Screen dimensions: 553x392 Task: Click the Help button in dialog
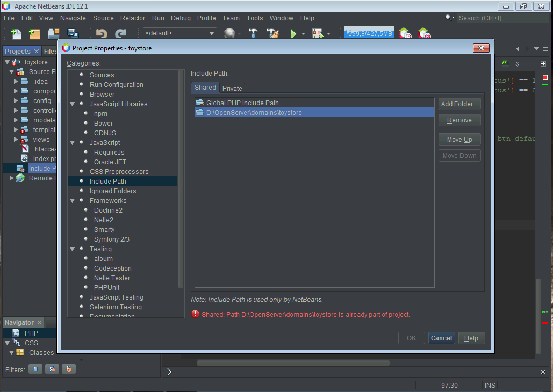pos(471,338)
